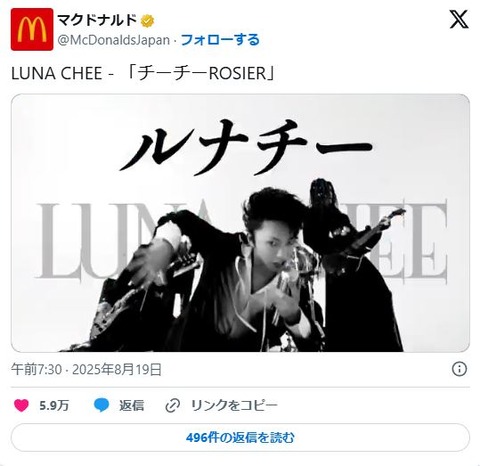The height and width of the screenshot is (466, 480).
Task: Click the post text LUNA CHEE - 「チーチーROSIER」
Action: tap(143, 73)
